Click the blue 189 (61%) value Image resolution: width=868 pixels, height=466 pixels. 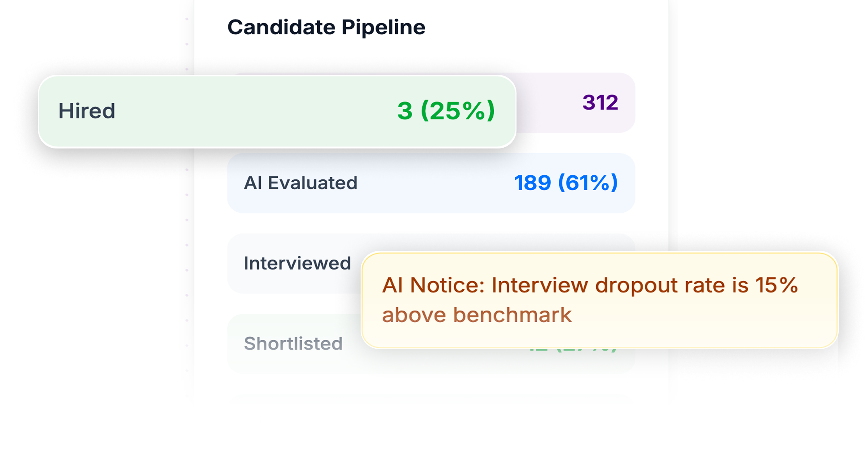click(566, 183)
